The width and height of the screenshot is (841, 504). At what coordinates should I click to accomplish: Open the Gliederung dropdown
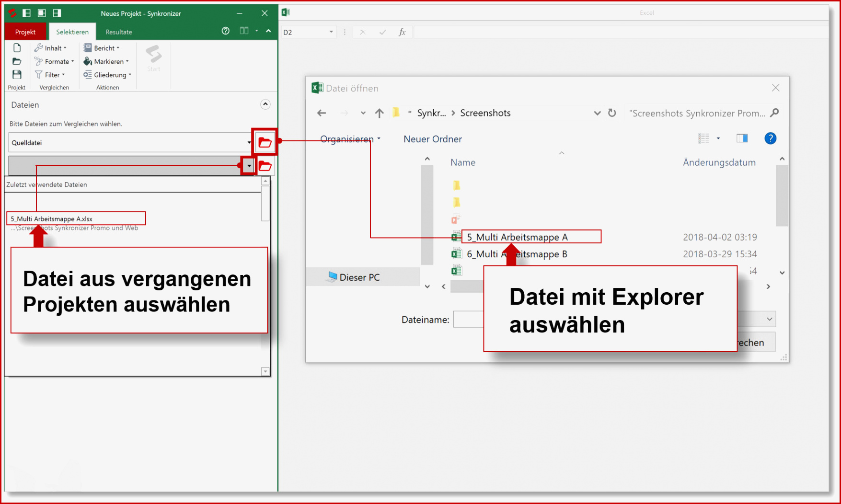click(x=107, y=75)
